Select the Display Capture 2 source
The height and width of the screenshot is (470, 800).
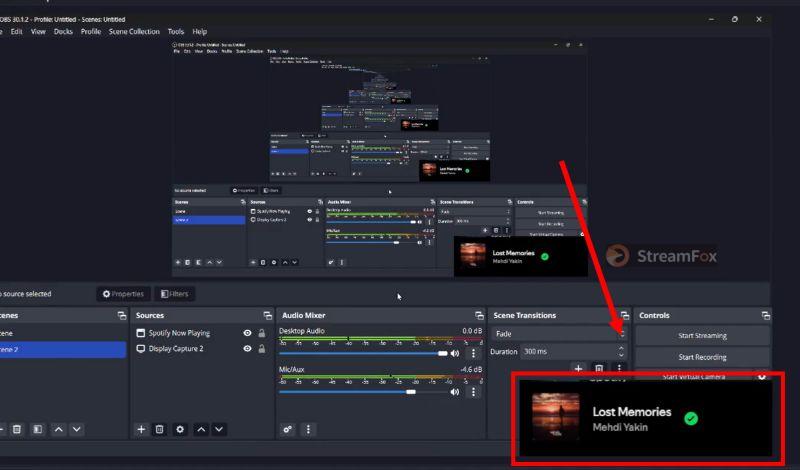[176, 349]
